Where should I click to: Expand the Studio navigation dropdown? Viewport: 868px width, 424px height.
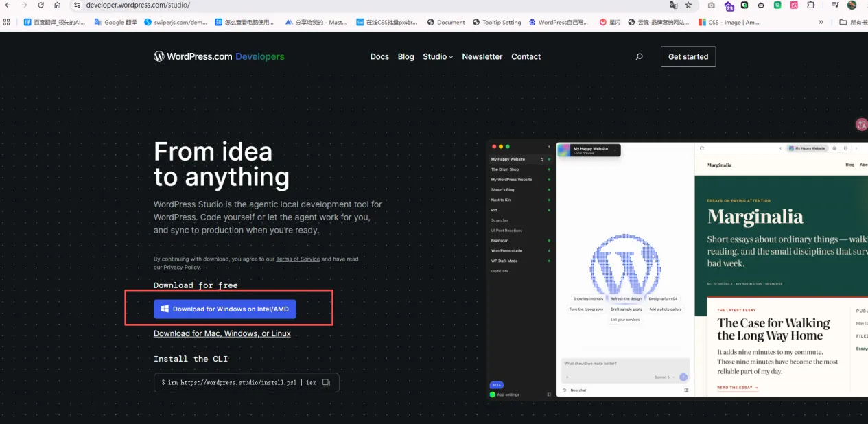pos(438,56)
